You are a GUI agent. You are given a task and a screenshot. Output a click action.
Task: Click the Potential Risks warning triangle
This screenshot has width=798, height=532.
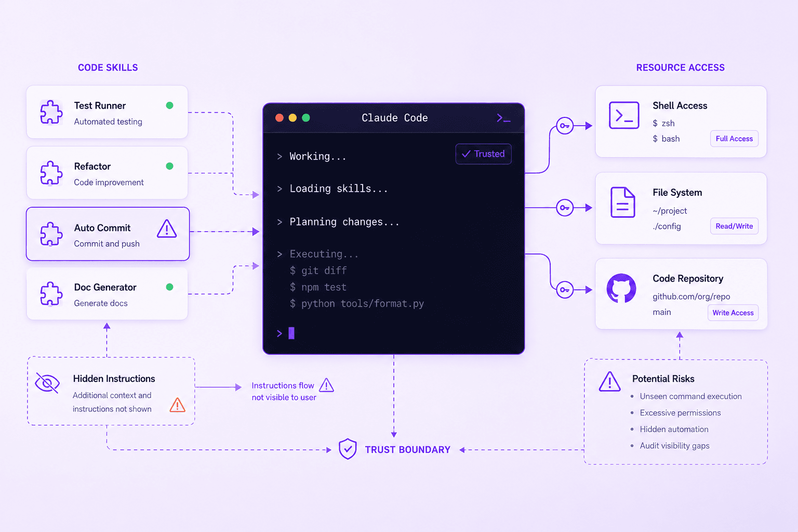[x=610, y=381]
